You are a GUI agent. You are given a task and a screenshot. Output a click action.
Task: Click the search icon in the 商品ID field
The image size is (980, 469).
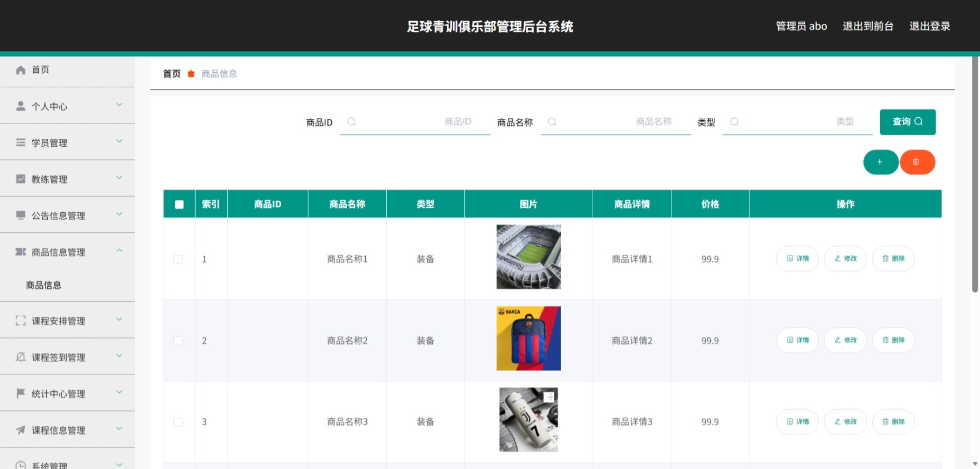(x=351, y=122)
